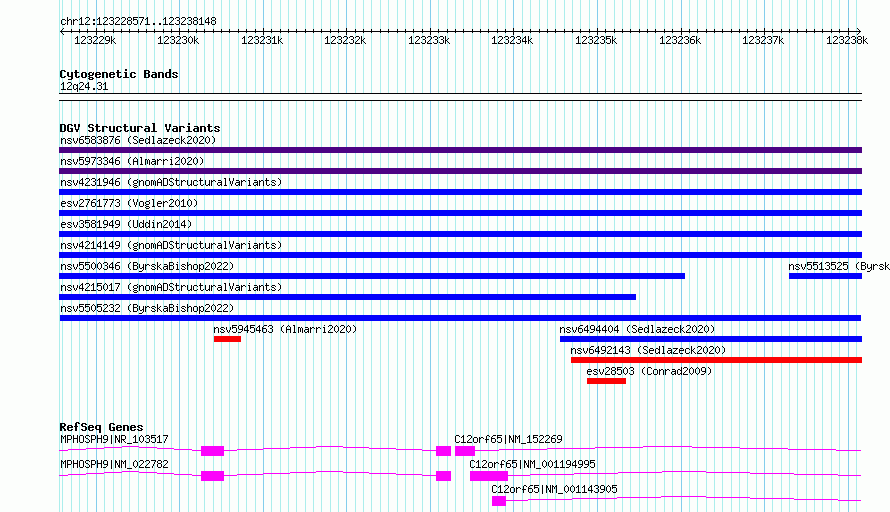Image resolution: width=890 pixels, height=512 pixels.
Task: Click the MPHOSPH9|NM_022782 gene label
Action: 114,464
